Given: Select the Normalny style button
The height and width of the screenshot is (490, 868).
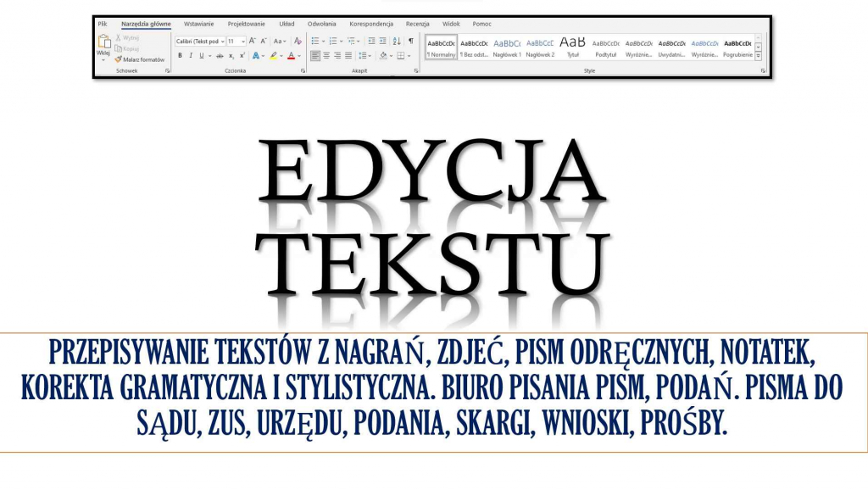Looking at the screenshot, I should pos(441,47).
